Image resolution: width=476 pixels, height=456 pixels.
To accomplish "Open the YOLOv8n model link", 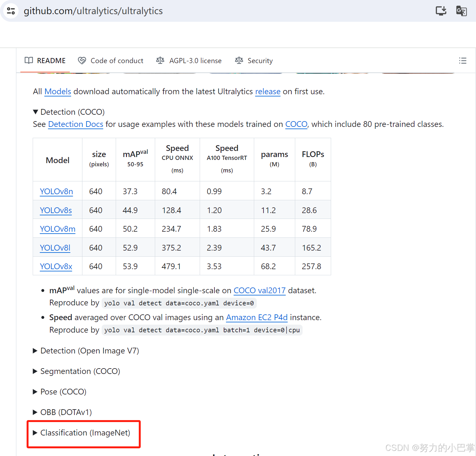I will (56, 191).
